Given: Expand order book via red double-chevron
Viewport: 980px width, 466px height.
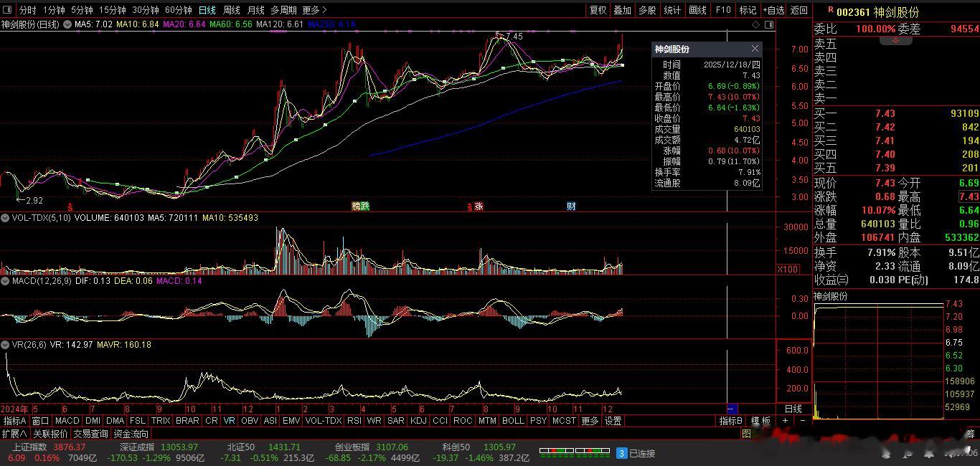Looking at the screenshot, I should tap(896, 40).
